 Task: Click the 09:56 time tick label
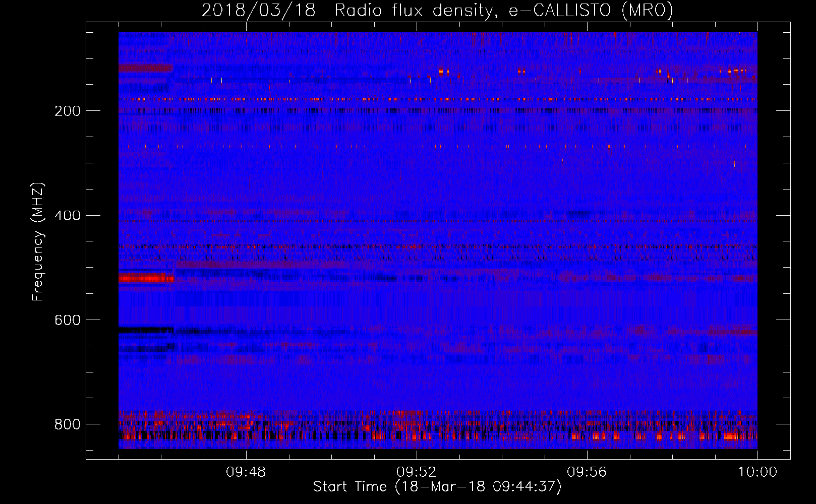[x=587, y=472]
